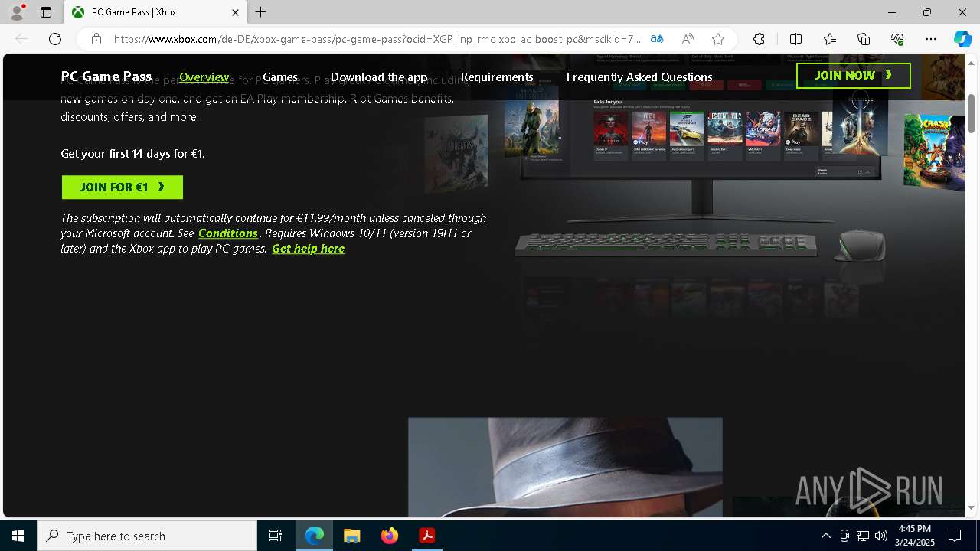980x551 pixels.
Task: Open Microsoft Edge from taskbar
Action: point(315,536)
